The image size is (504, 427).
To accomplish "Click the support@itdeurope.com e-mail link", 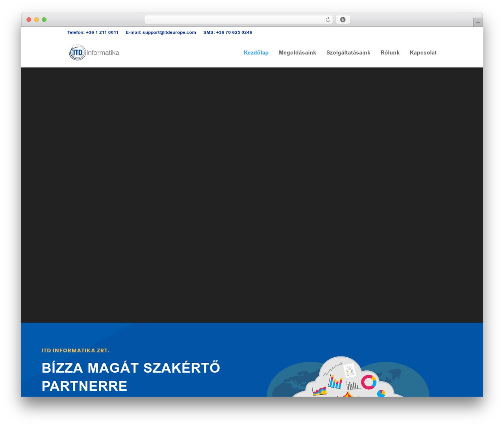I will [169, 32].
